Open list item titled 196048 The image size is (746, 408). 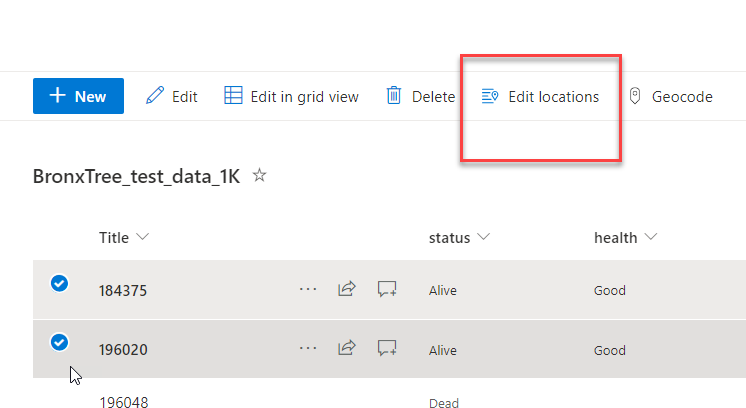click(x=123, y=403)
